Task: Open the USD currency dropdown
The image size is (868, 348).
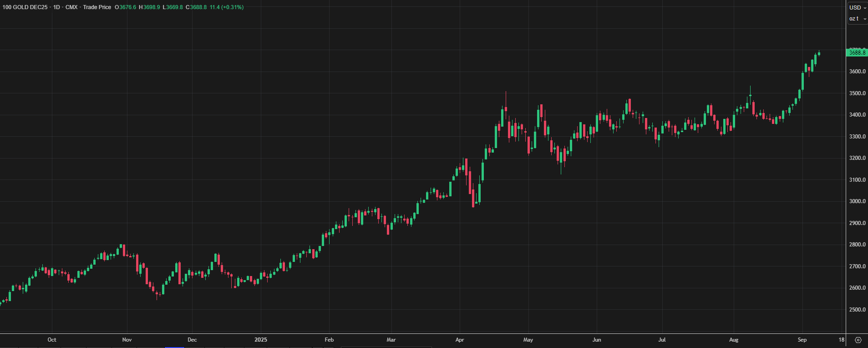Action: pos(858,8)
